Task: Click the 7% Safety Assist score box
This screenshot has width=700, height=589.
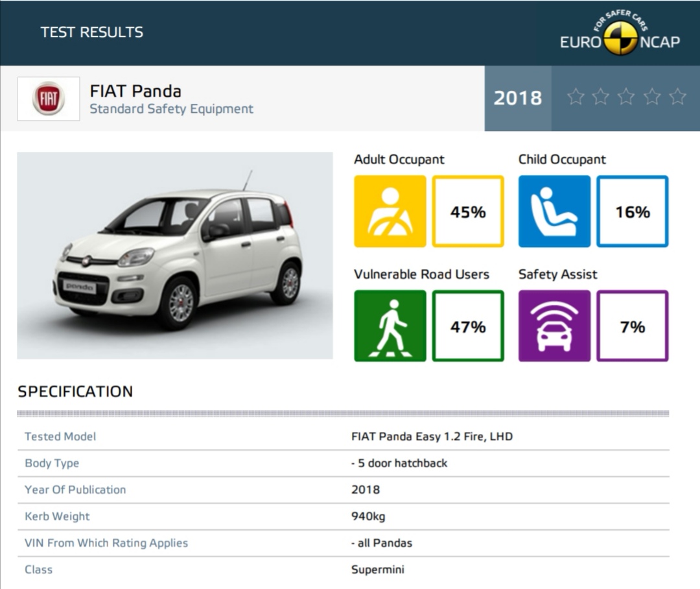Action: point(633,326)
